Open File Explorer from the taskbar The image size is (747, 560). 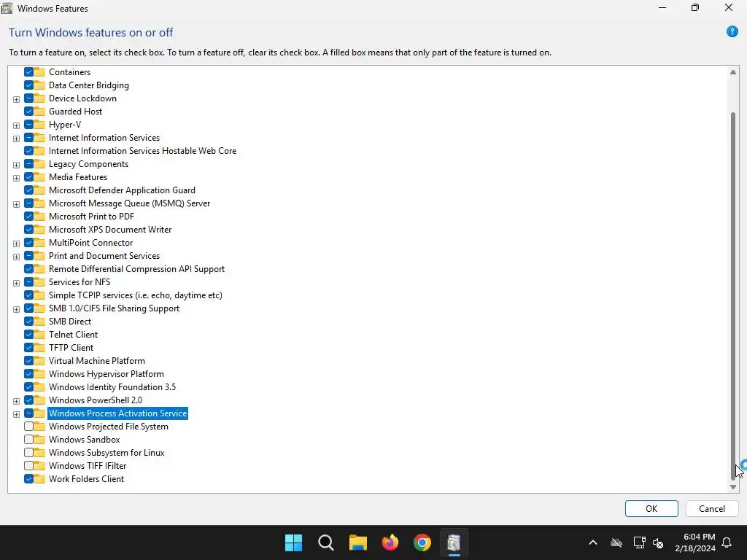357,542
